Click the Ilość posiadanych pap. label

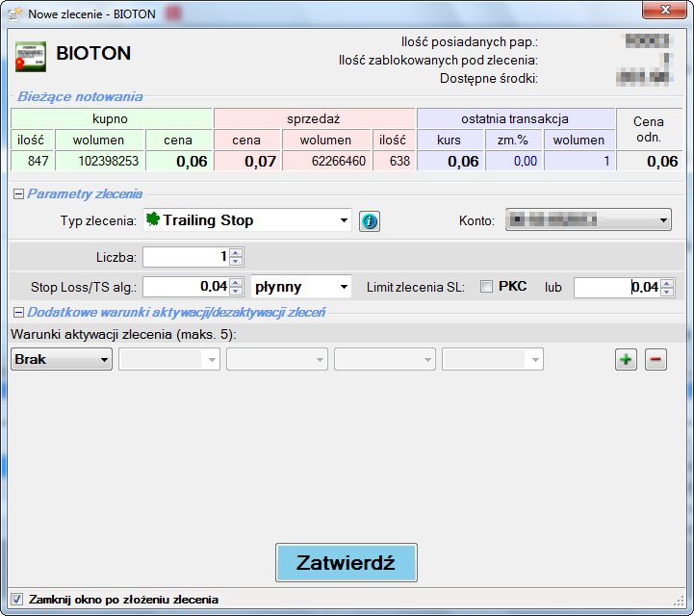click(x=469, y=42)
